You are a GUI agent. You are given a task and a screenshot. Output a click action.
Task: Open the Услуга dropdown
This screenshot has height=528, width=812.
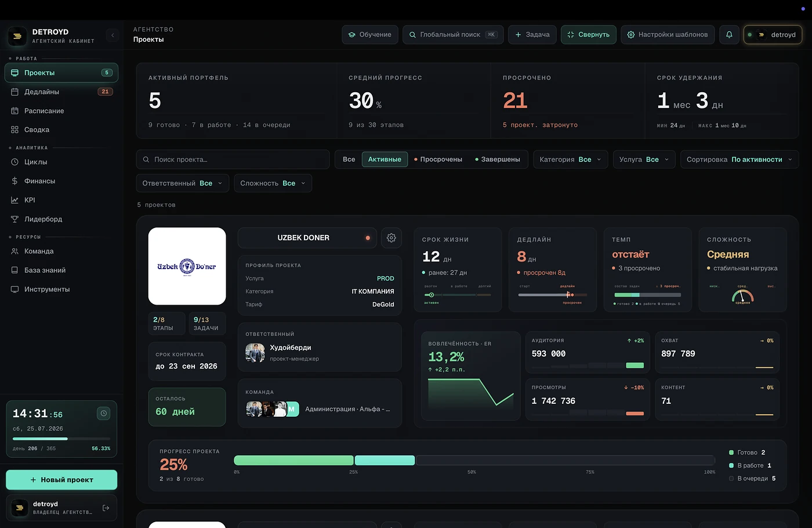point(644,160)
